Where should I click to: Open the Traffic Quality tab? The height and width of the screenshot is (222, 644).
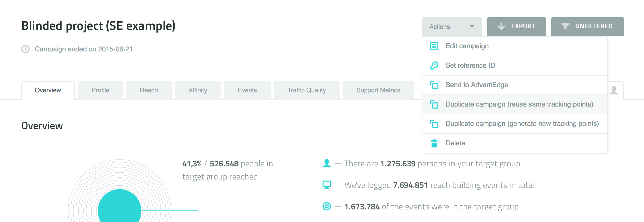tap(307, 90)
